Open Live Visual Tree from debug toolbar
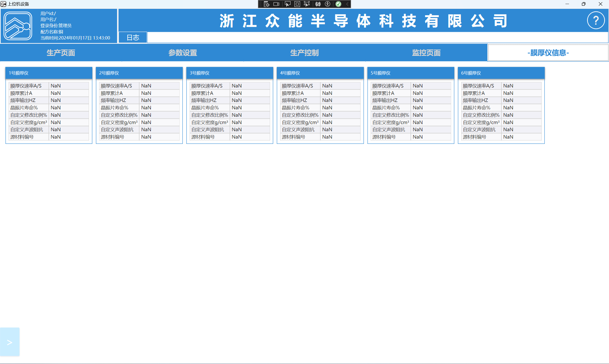609x364 pixels. click(x=267, y=4)
